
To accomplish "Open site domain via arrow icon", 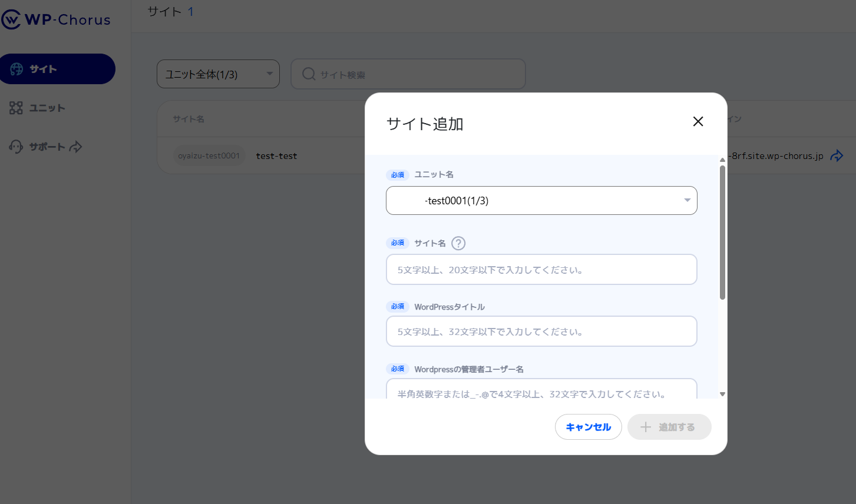I will [x=837, y=156].
